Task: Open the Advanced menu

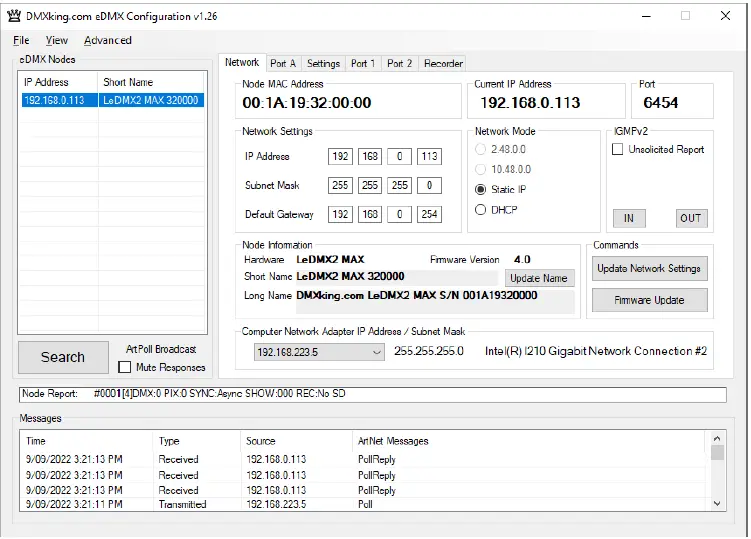Action: click(x=108, y=40)
